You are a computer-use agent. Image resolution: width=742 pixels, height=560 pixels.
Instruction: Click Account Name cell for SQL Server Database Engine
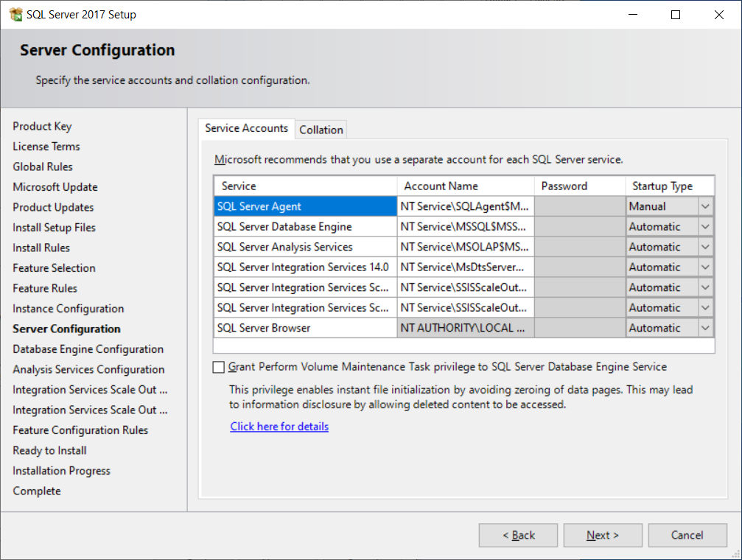tap(465, 227)
